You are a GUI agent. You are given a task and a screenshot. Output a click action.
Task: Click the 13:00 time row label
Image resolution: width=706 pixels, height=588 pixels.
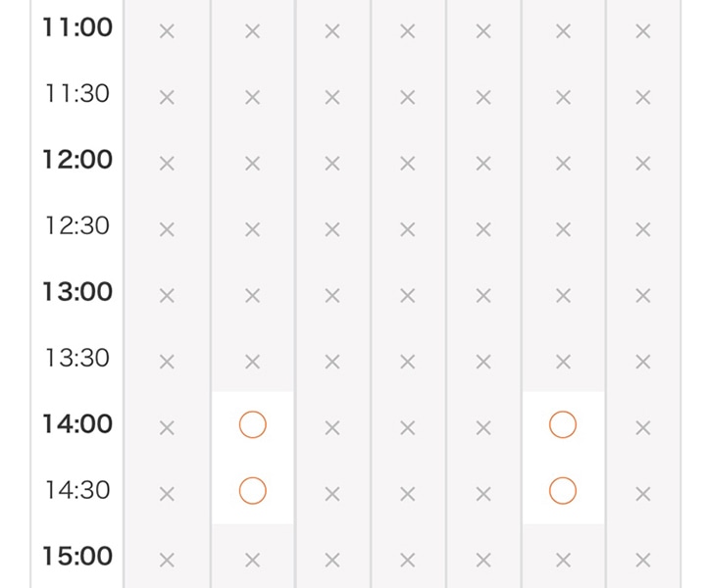click(x=77, y=291)
